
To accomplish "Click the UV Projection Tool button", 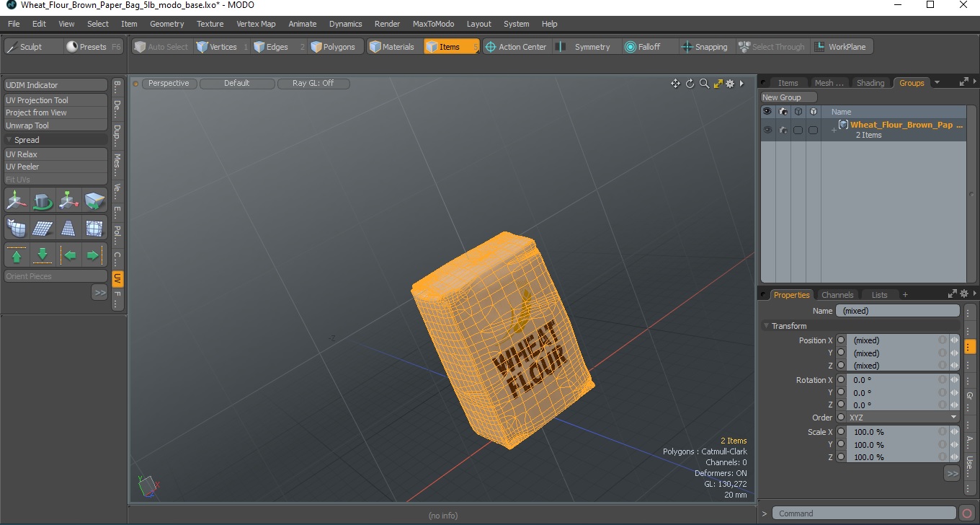I will [x=56, y=100].
